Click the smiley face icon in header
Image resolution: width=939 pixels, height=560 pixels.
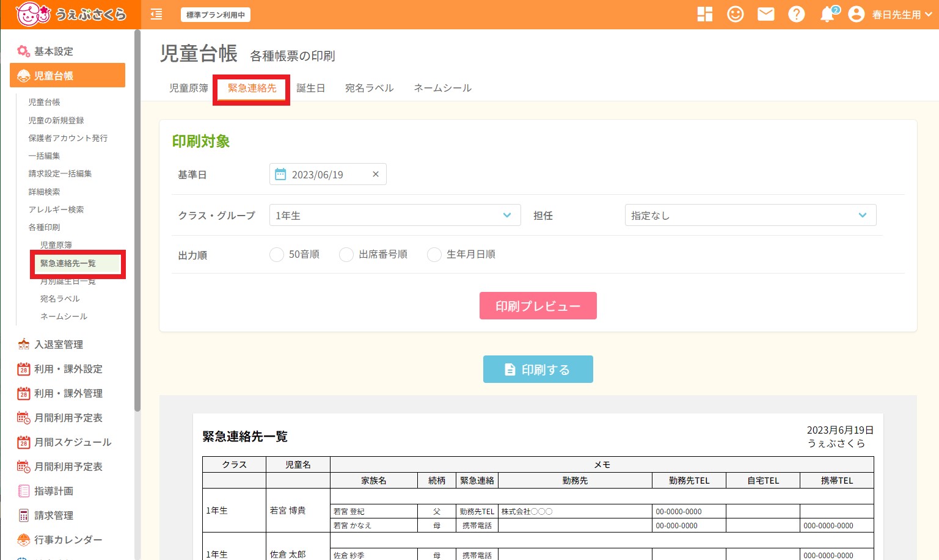[x=736, y=14]
